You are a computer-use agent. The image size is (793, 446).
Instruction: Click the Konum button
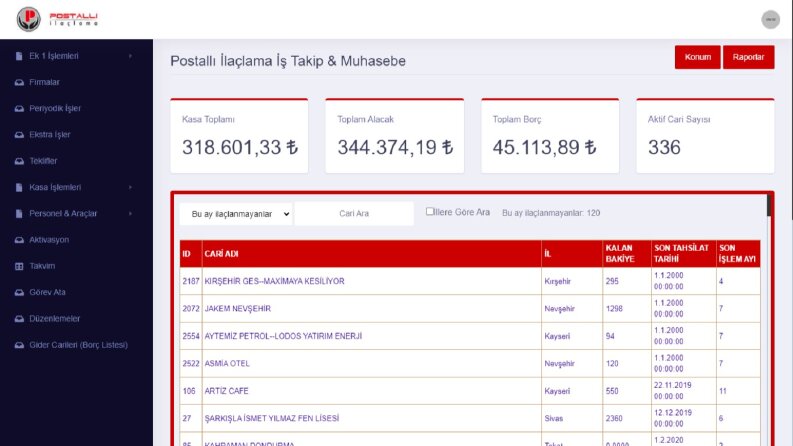(x=697, y=57)
